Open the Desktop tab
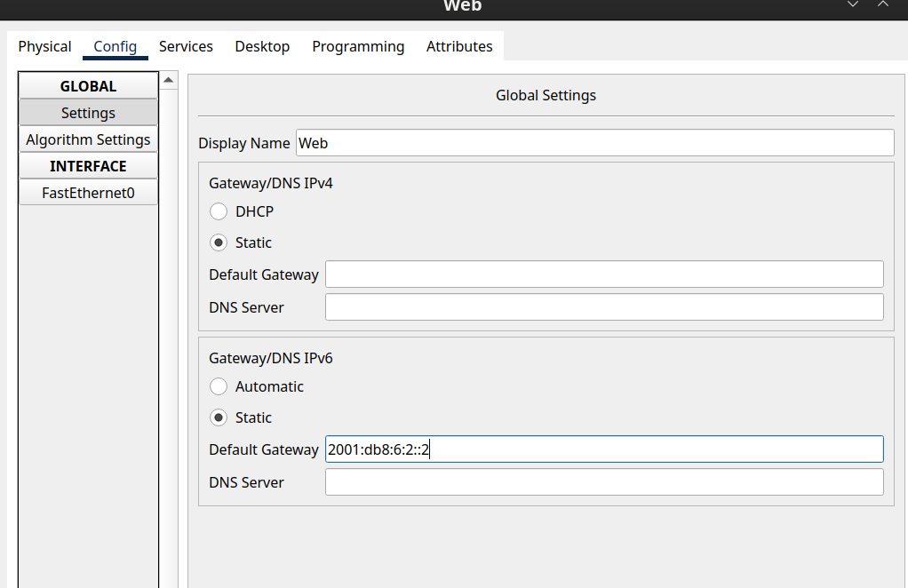The height and width of the screenshot is (588, 908). click(262, 46)
